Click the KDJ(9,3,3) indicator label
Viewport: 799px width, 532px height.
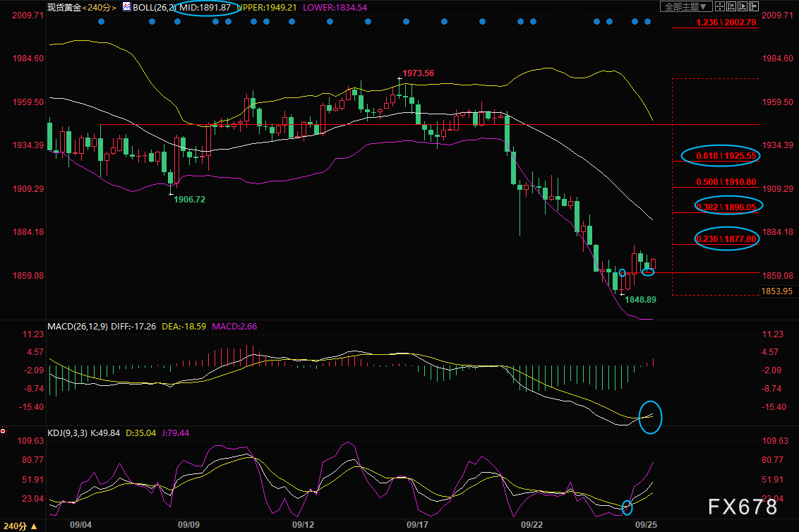(67, 433)
